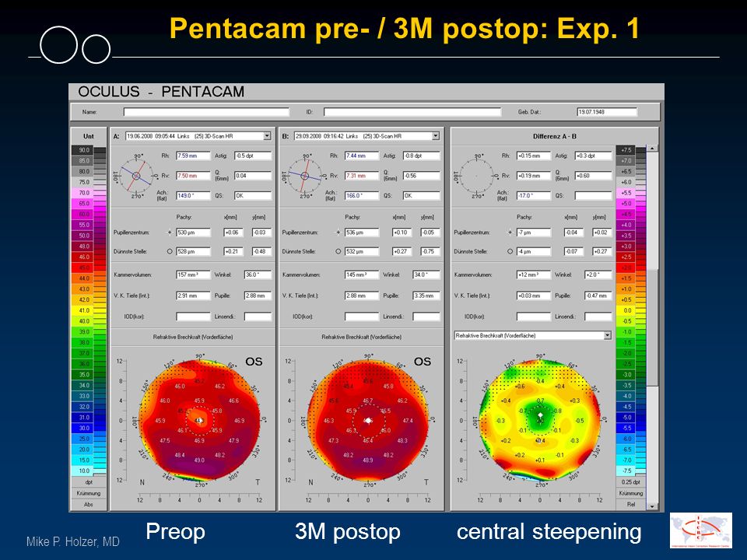Click the Differenz Kammervolumen field showing +12 mm³
The image size is (747, 560).
point(534,275)
